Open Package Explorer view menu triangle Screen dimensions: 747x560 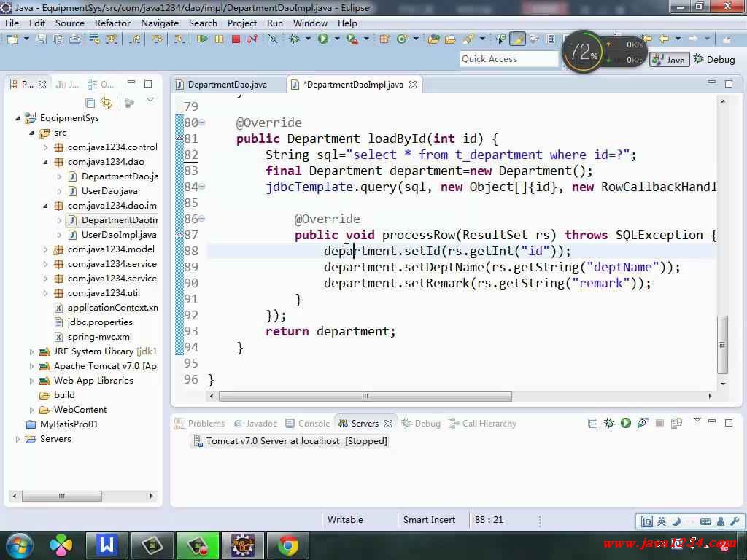tap(150, 101)
